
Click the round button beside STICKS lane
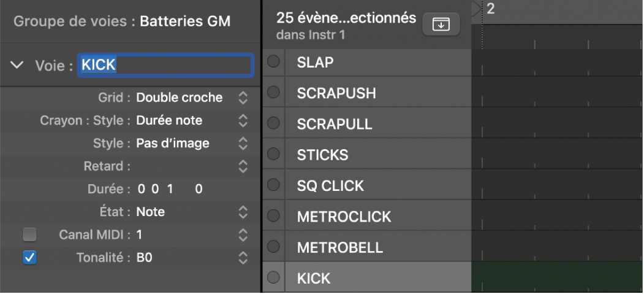coord(274,154)
